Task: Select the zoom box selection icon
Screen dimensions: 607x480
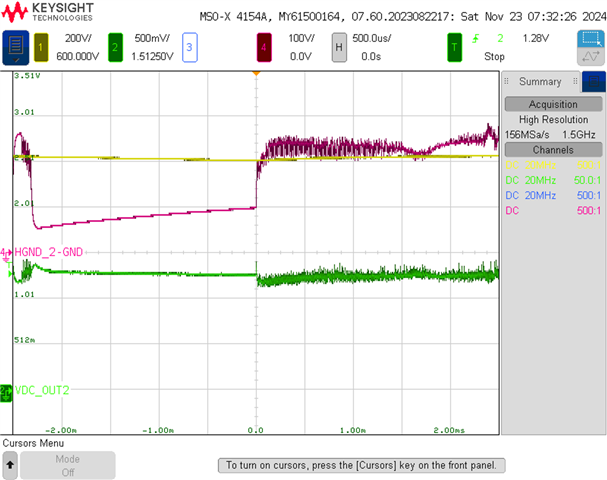Action: [x=591, y=39]
